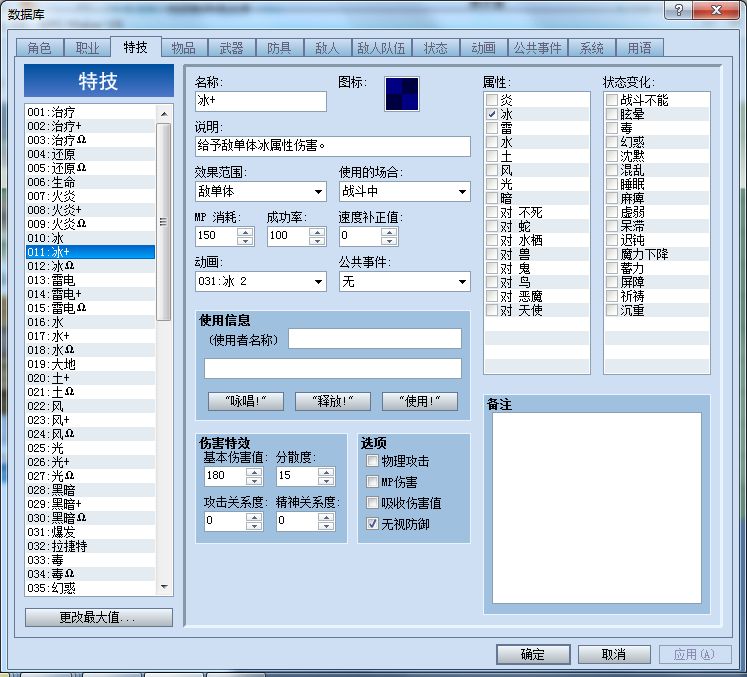Raise 分散度 with up arrow

tap(326, 472)
